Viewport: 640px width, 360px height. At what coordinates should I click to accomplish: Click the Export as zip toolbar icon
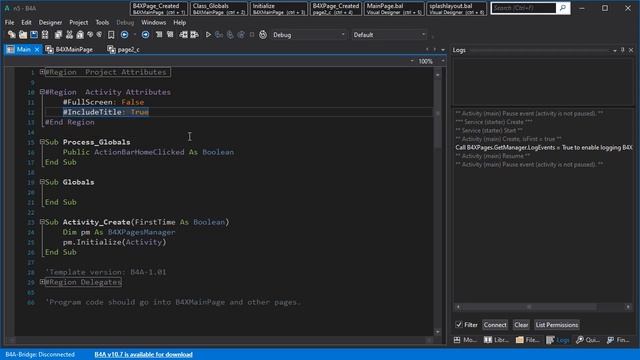[x=45, y=35]
